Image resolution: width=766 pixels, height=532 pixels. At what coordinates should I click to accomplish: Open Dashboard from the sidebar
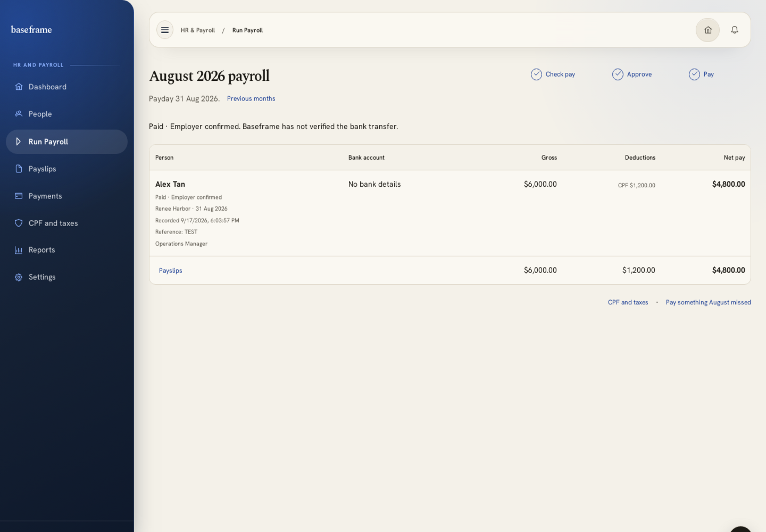[66, 87]
